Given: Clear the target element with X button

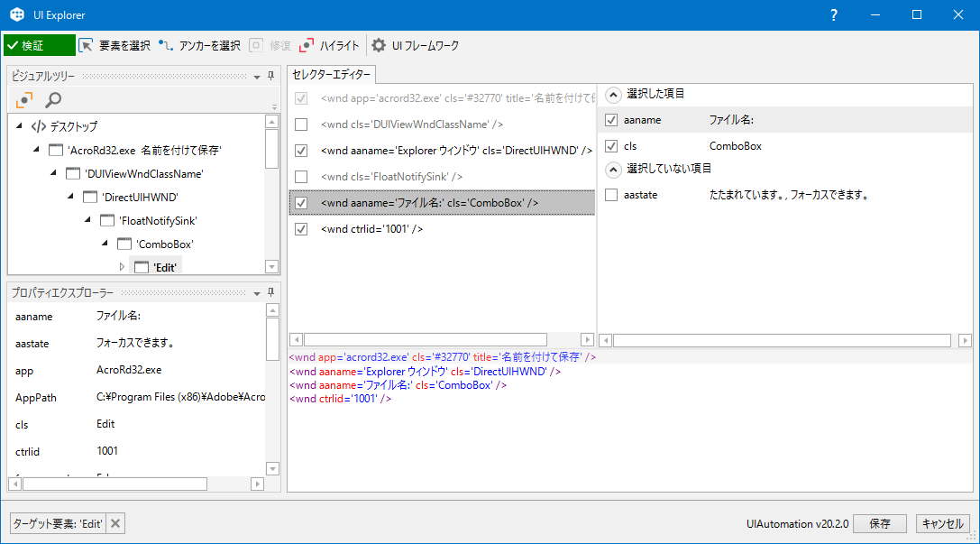Looking at the screenshot, I should [x=115, y=523].
